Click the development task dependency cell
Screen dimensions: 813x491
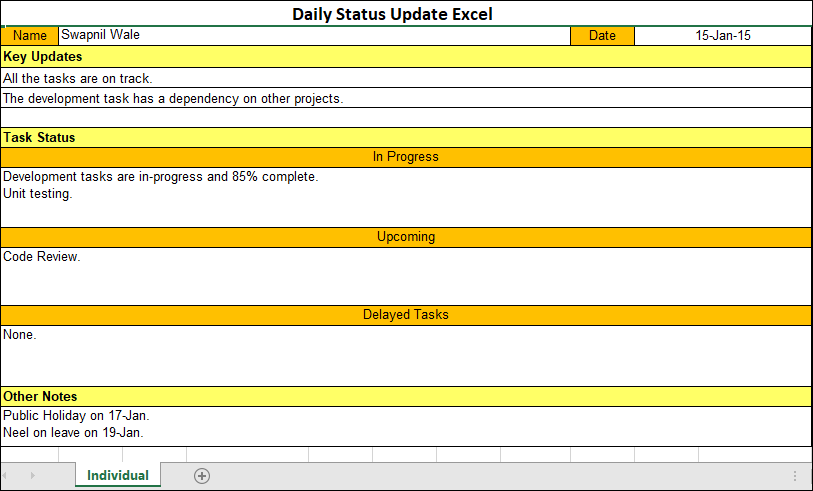406,98
